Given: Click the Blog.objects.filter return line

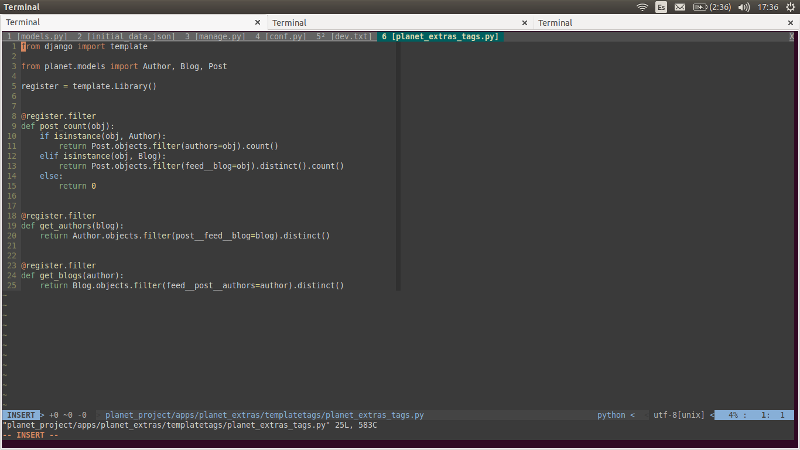Looking at the screenshot, I should click(192, 285).
